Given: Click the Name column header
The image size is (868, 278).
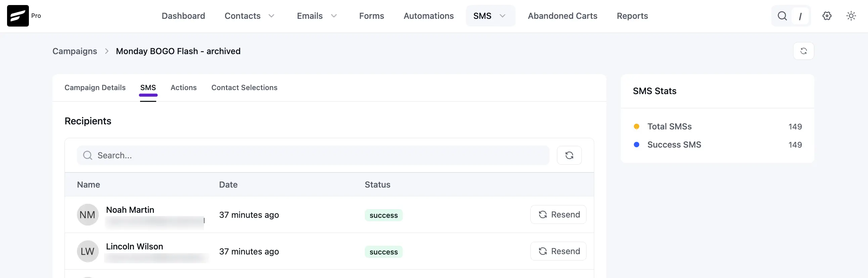Looking at the screenshot, I should [x=89, y=185].
